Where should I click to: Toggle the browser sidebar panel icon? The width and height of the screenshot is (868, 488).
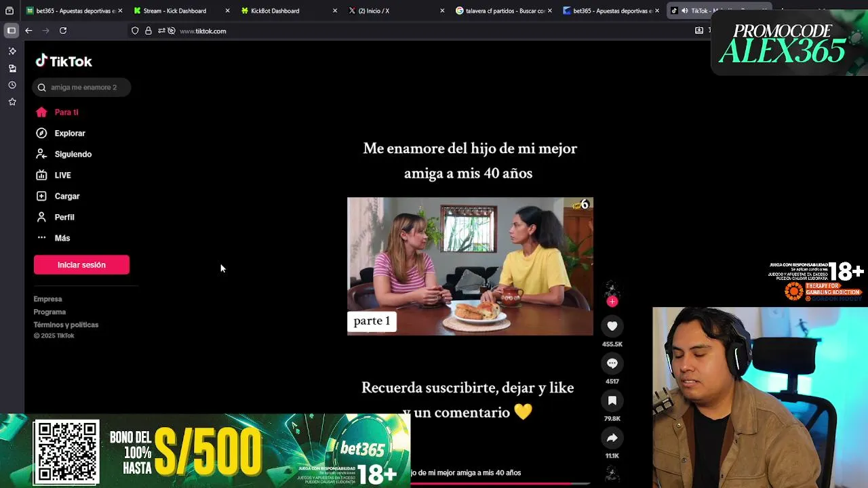pyautogui.click(x=12, y=30)
